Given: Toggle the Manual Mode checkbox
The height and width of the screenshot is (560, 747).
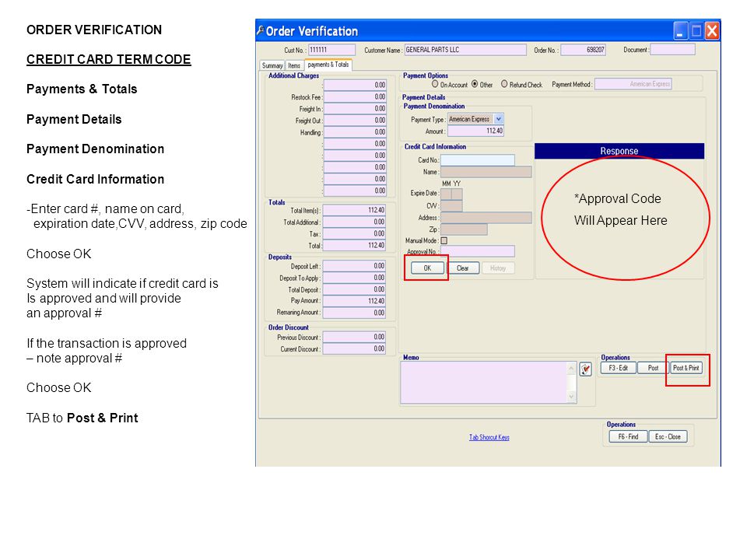Looking at the screenshot, I should [x=444, y=240].
